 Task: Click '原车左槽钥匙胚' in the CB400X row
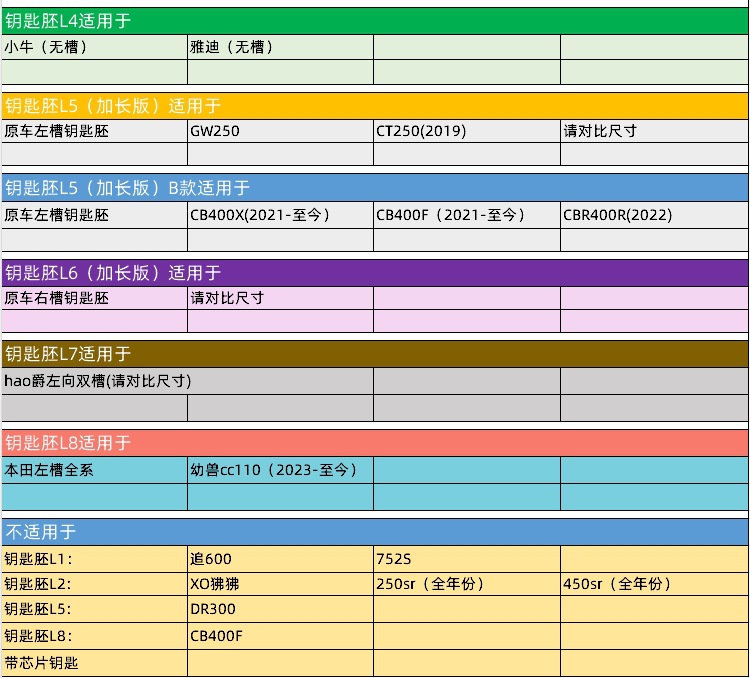(x=94, y=215)
